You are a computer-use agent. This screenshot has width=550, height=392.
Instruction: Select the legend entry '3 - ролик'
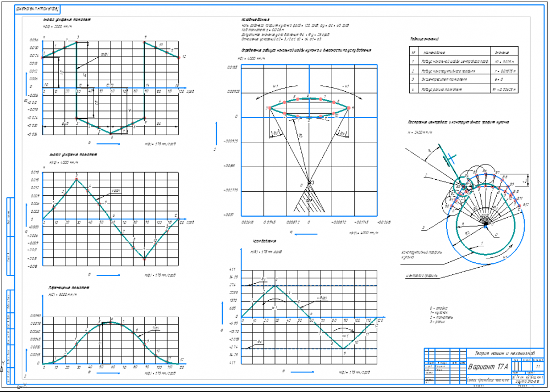437,322
